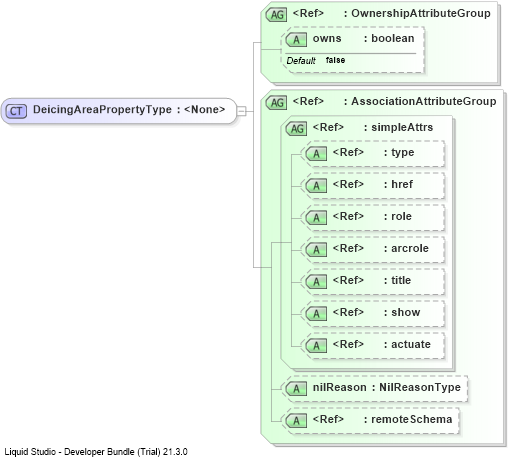The height and width of the screenshot is (457, 509).
Task: Click the AG icon of simpleAttrs
Action: point(296,129)
